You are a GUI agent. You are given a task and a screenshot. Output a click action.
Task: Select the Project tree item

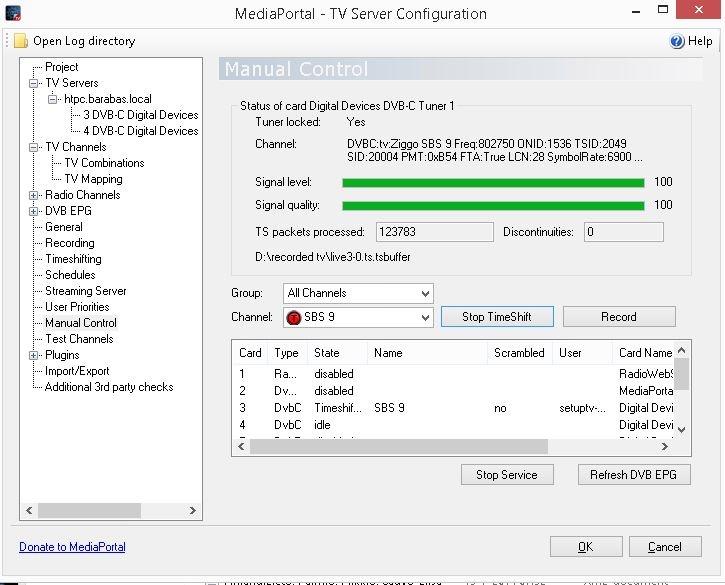pos(61,67)
